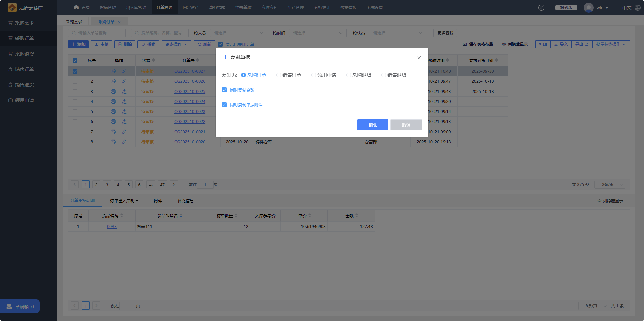Switch to 订单出入库明细 tab

(x=124, y=201)
